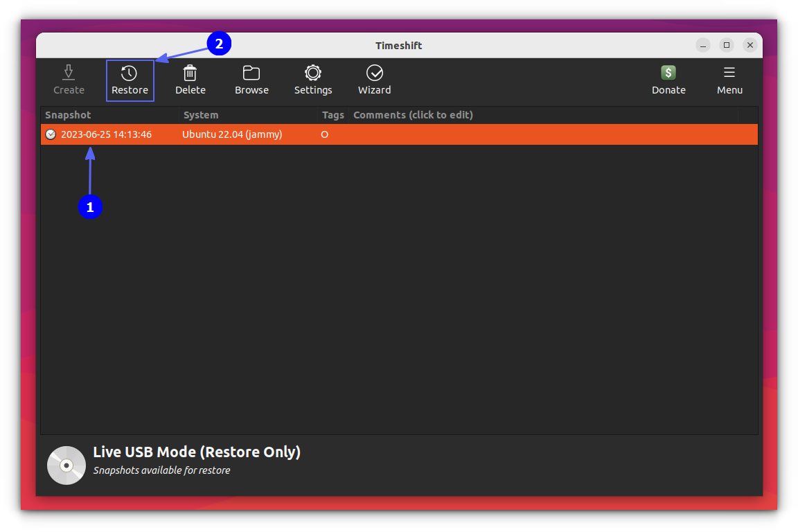Image resolution: width=798 pixels, height=532 pixels.
Task: Click the Tags column header
Action: click(332, 115)
